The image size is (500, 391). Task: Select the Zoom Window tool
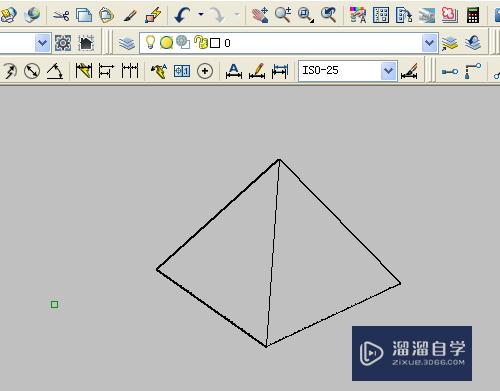point(306,15)
